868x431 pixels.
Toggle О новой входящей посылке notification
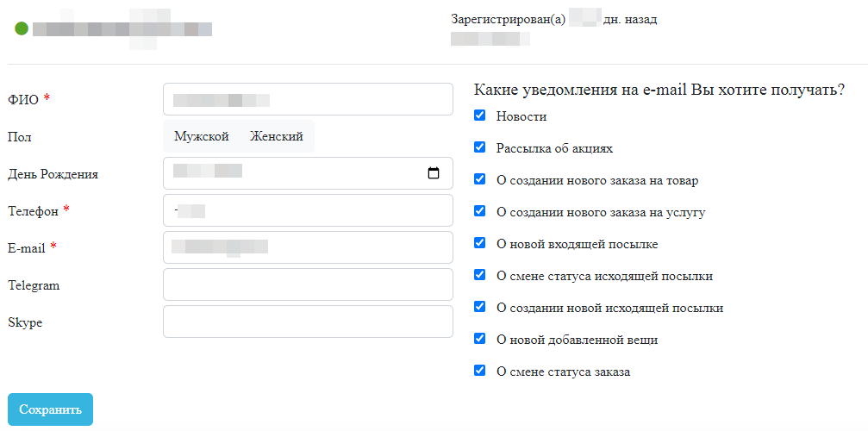[480, 243]
